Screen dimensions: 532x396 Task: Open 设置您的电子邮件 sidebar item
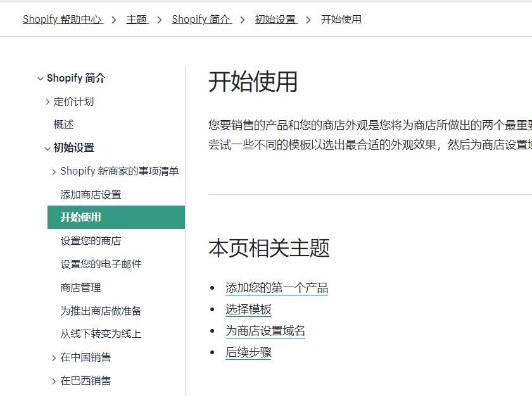(x=101, y=264)
